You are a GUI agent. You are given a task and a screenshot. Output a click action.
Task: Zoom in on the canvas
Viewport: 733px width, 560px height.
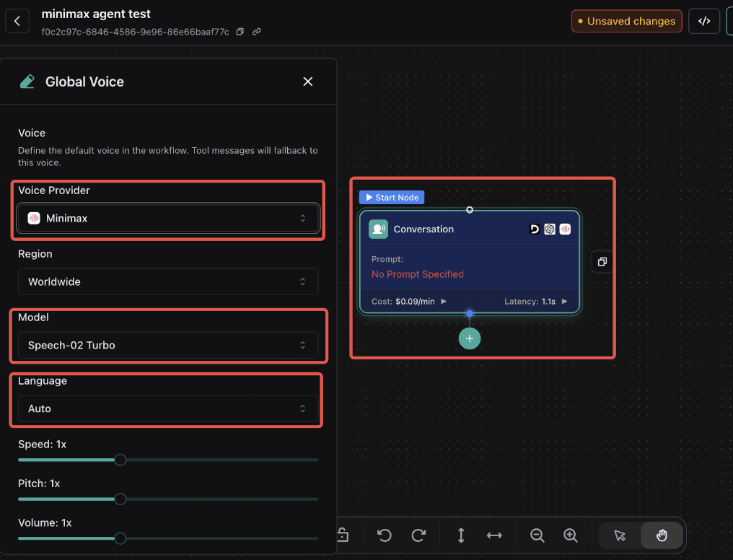click(x=571, y=535)
